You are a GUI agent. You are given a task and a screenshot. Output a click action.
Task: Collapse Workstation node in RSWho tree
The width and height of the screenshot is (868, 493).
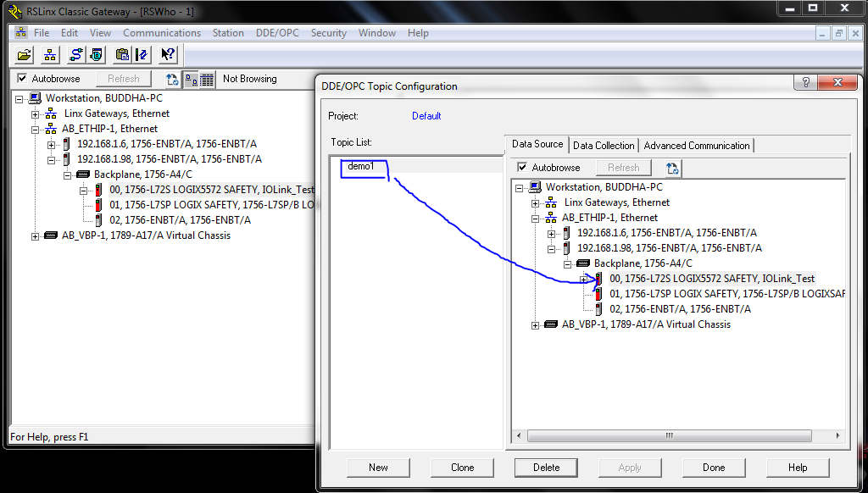(19, 99)
